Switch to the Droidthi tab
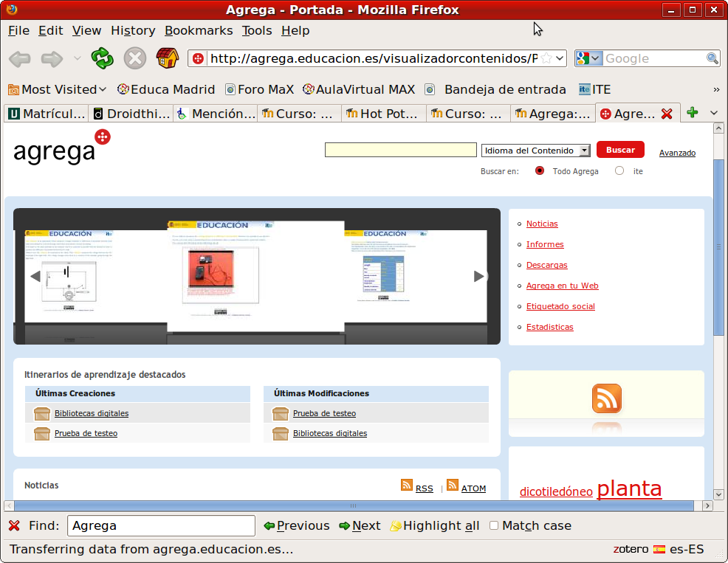Image resolution: width=728 pixels, height=563 pixels. coord(131,114)
